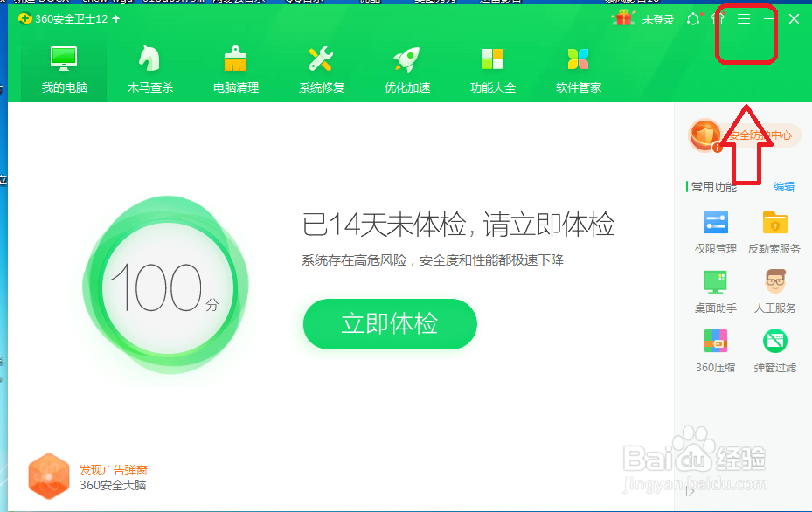
Task: Select the 优化加速 tab
Action: (407, 70)
